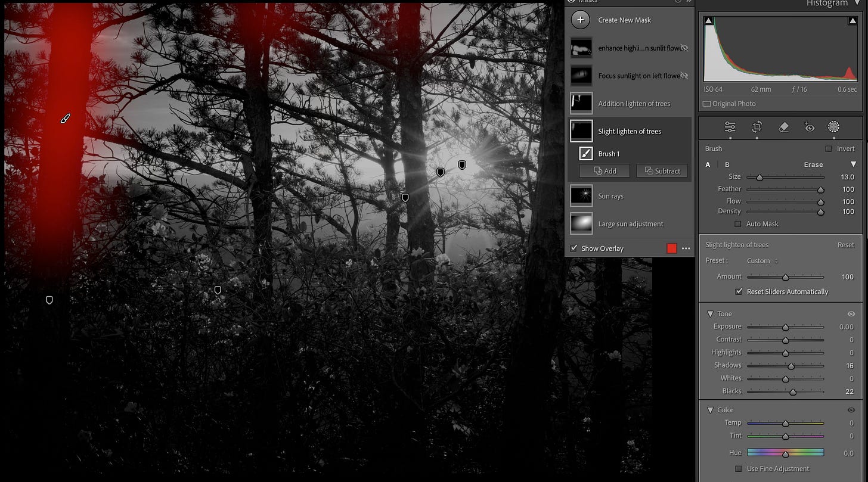868x482 pixels.
Task: Select the mask pin nearest the sunburst
Action: [462, 164]
